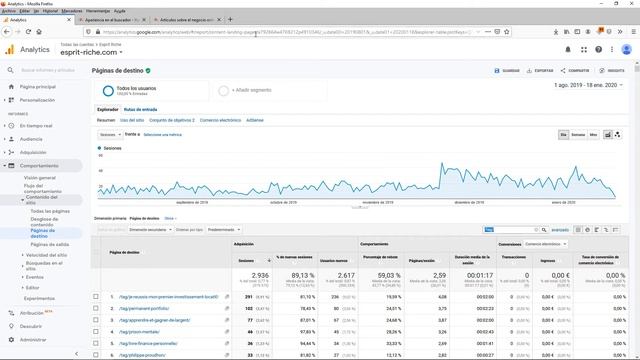640x360 pixels.
Task: Click the table search magnifier button
Action: pos(544,230)
